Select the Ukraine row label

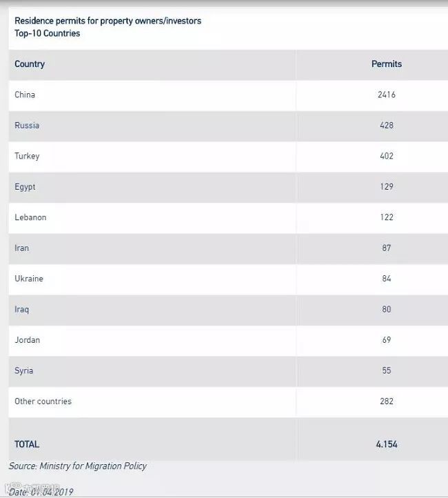(29, 279)
